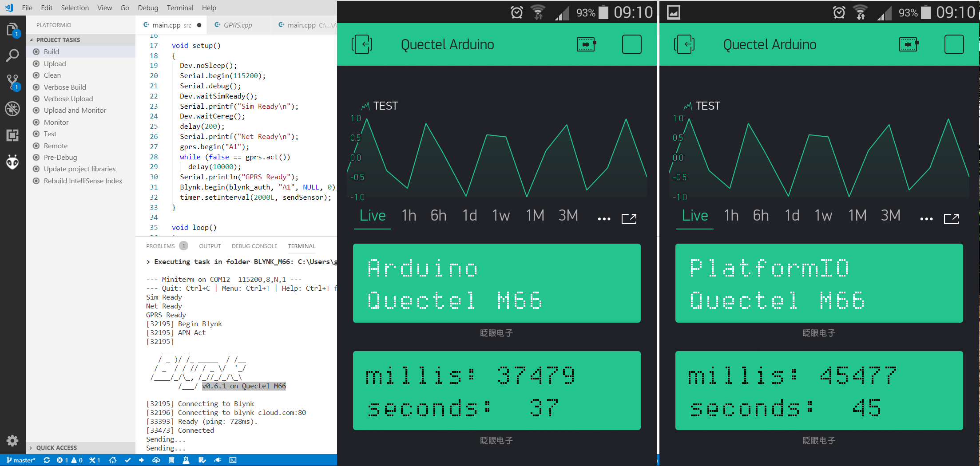
Task: Click tools count icon in status bar
Action: 95,460
